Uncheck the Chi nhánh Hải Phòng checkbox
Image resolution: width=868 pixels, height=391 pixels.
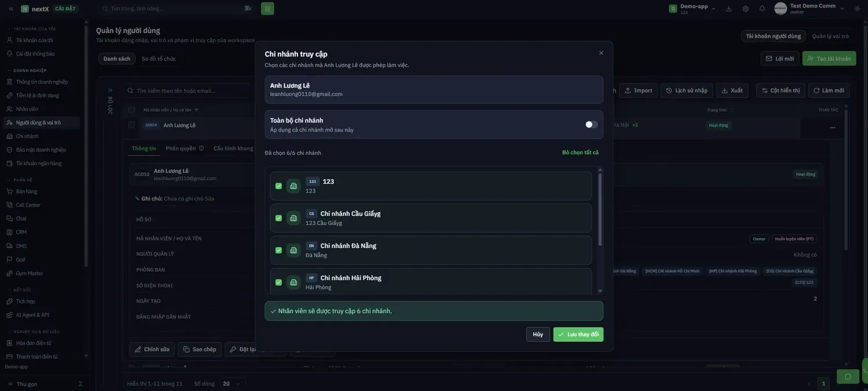pyautogui.click(x=278, y=283)
